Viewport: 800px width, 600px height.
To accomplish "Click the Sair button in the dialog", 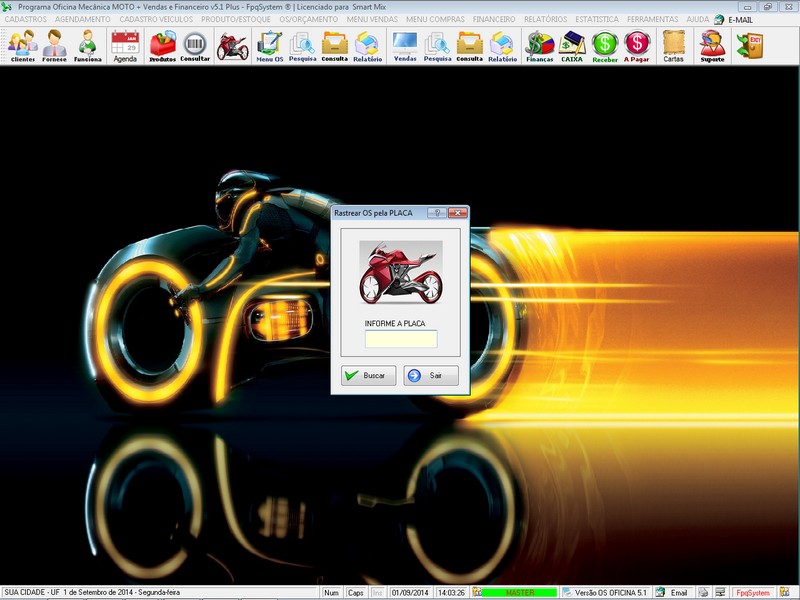I will click(x=431, y=376).
